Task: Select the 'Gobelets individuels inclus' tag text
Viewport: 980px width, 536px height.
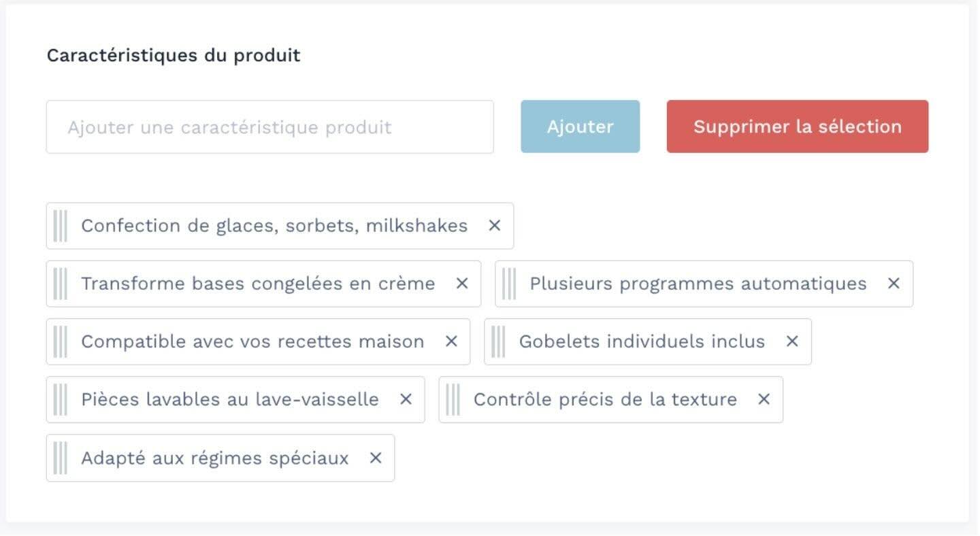Action: 642,341
